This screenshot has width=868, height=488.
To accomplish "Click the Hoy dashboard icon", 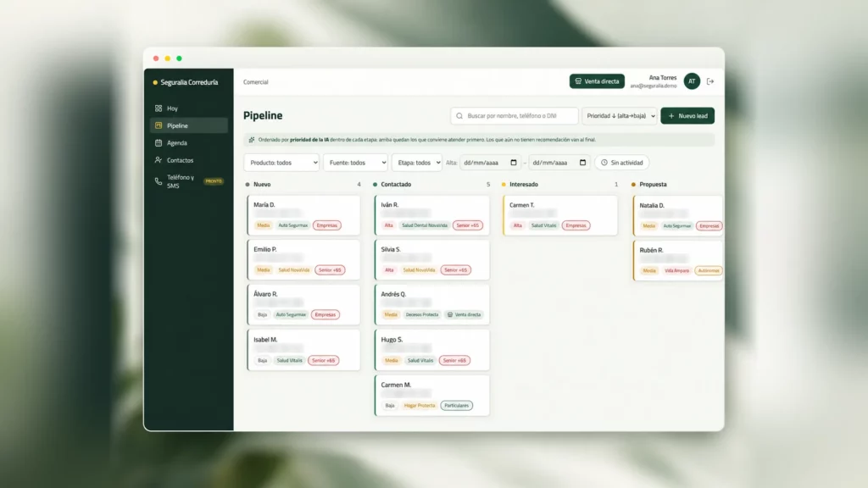I will click(159, 108).
